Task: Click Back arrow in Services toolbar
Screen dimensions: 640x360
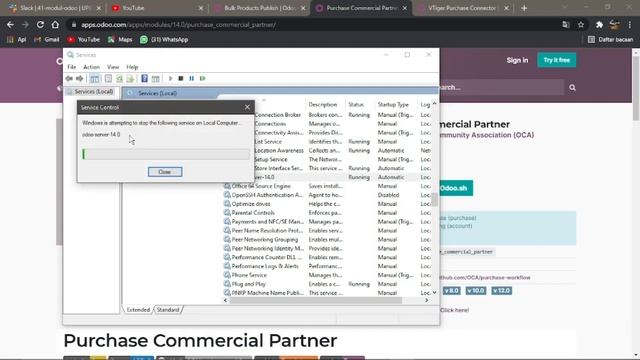Action: 69,78
